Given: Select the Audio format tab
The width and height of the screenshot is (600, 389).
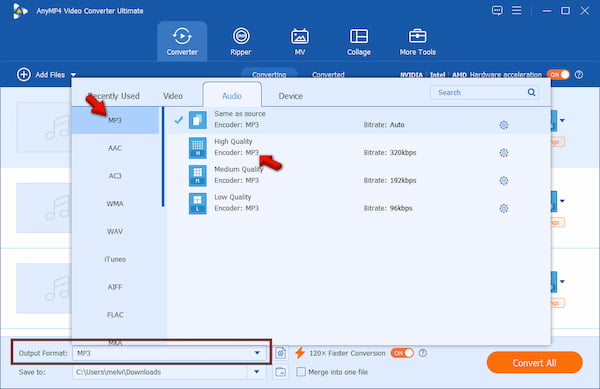Looking at the screenshot, I should (x=232, y=96).
